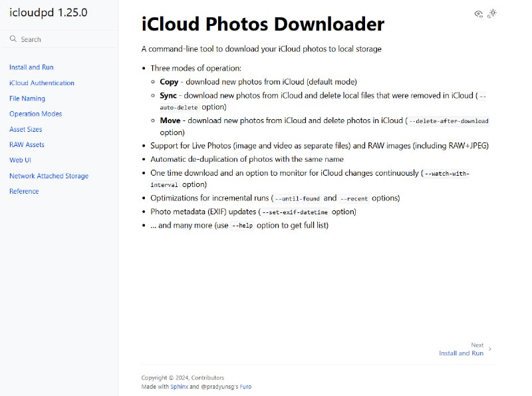This screenshot has height=396, width=532.
Task: Open the Web UI page
Action: click(x=21, y=160)
